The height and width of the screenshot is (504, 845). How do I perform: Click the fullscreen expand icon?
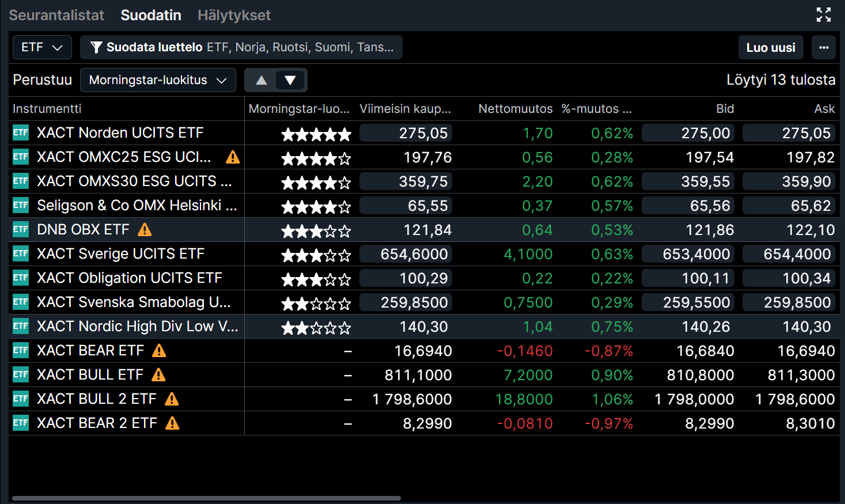click(824, 15)
